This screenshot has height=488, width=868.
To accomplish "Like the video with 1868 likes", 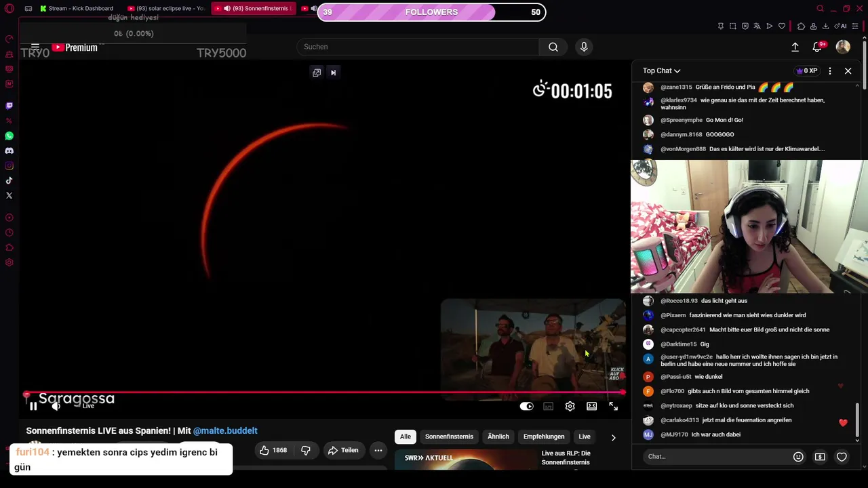I will pos(273,450).
